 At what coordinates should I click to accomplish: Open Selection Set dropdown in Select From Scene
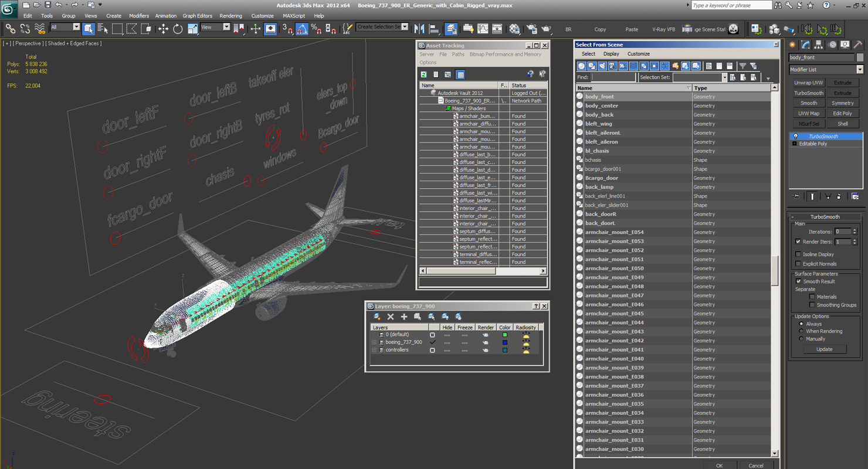click(699, 77)
